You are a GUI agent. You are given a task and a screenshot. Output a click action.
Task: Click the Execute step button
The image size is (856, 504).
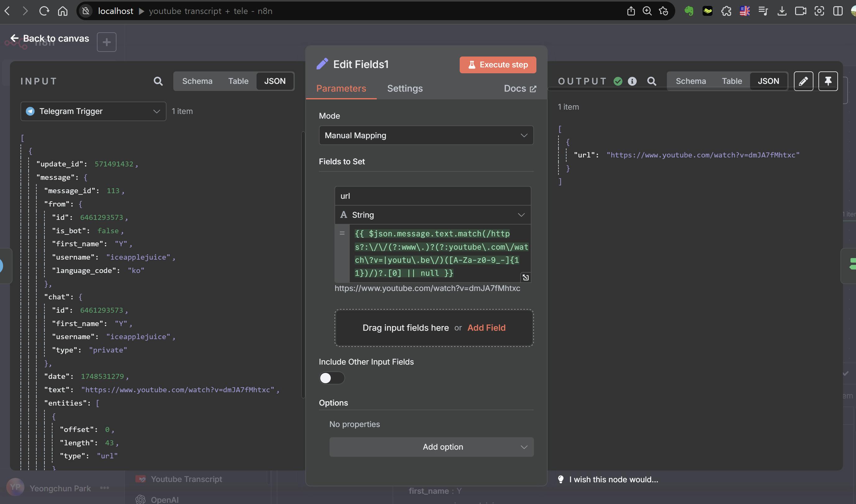(x=498, y=65)
